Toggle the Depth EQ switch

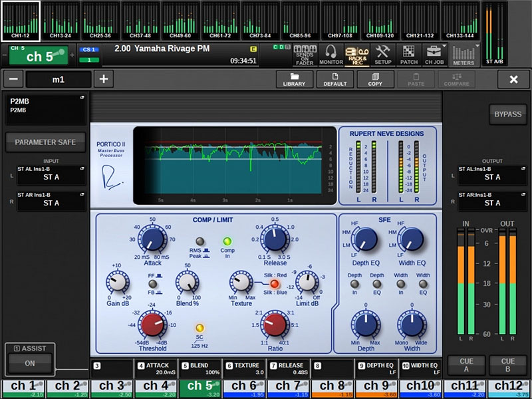pyautogui.click(x=377, y=284)
